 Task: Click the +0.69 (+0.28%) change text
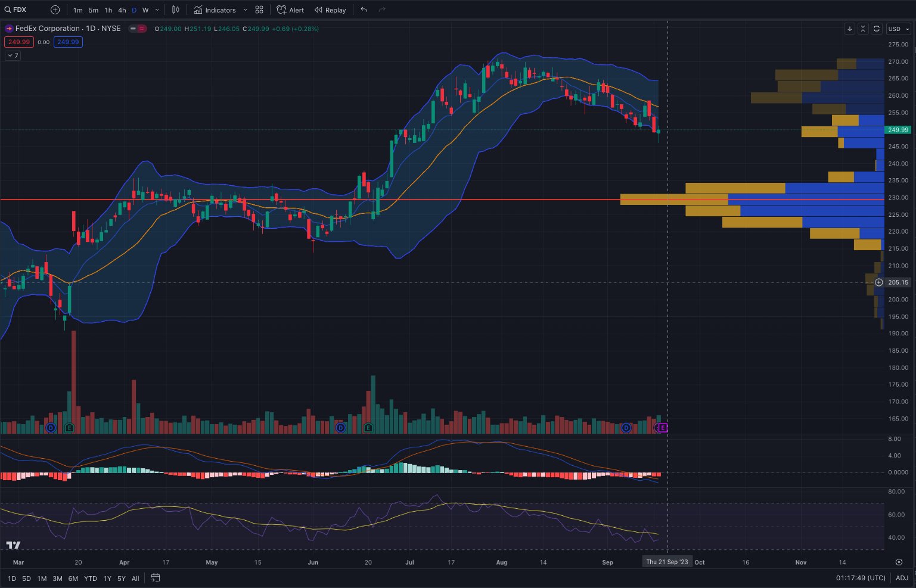tap(295, 29)
